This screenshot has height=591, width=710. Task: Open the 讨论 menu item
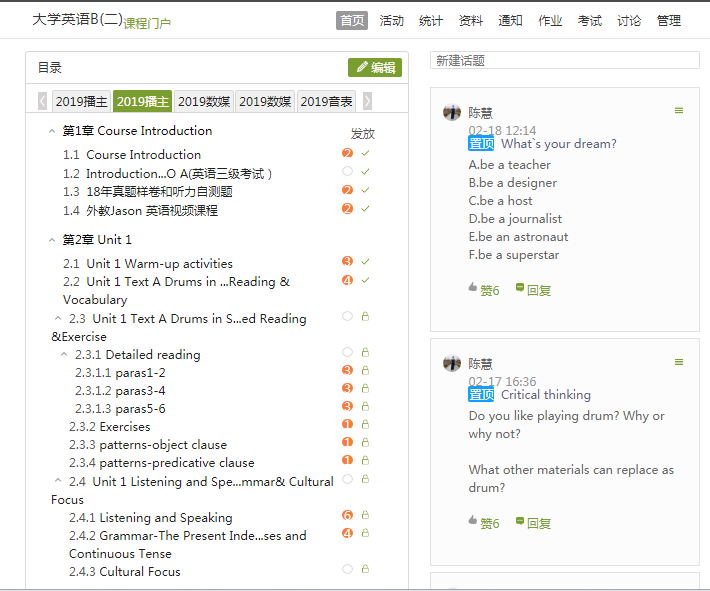pos(629,20)
